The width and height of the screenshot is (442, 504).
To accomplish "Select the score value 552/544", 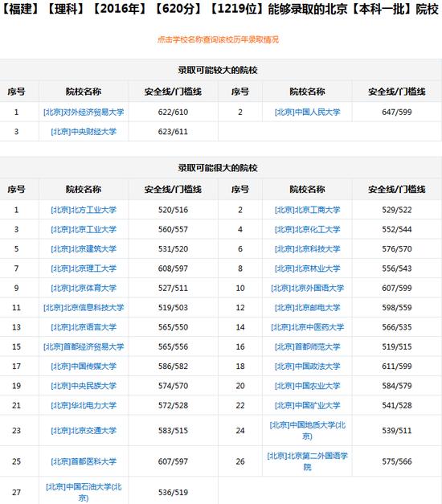I will click(397, 230).
